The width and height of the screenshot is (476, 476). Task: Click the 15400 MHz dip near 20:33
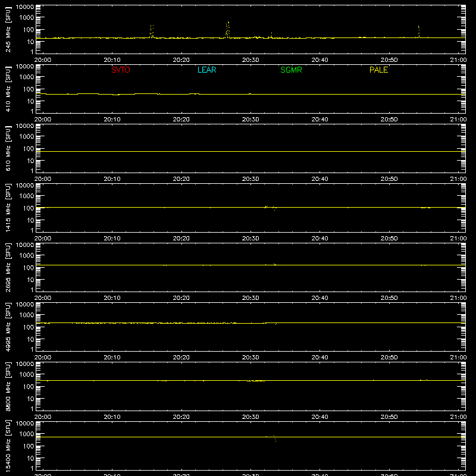(x=275, y=439)
